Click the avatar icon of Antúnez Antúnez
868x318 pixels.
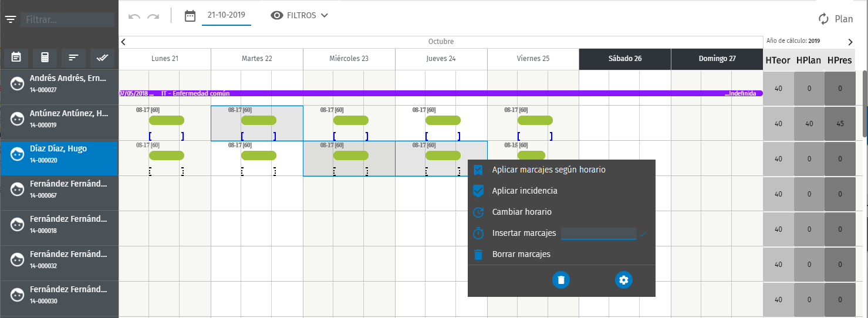point(17,119)
